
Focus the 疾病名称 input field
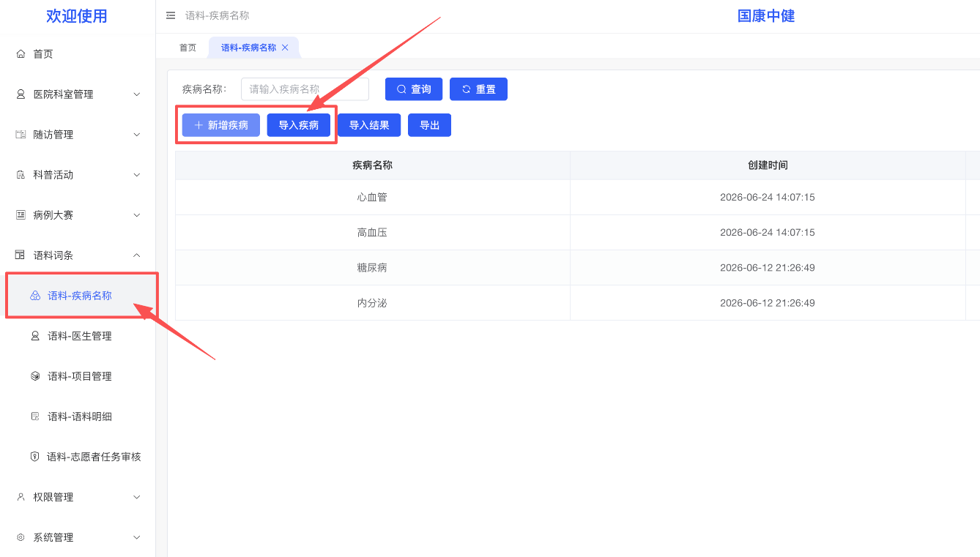click(x=305, y=89)
